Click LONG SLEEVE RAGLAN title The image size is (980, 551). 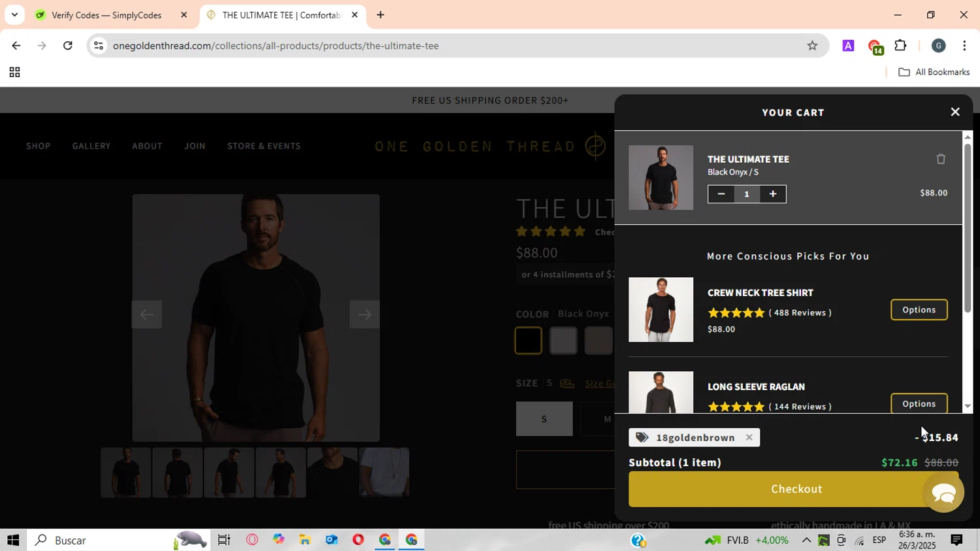point(756,387)
